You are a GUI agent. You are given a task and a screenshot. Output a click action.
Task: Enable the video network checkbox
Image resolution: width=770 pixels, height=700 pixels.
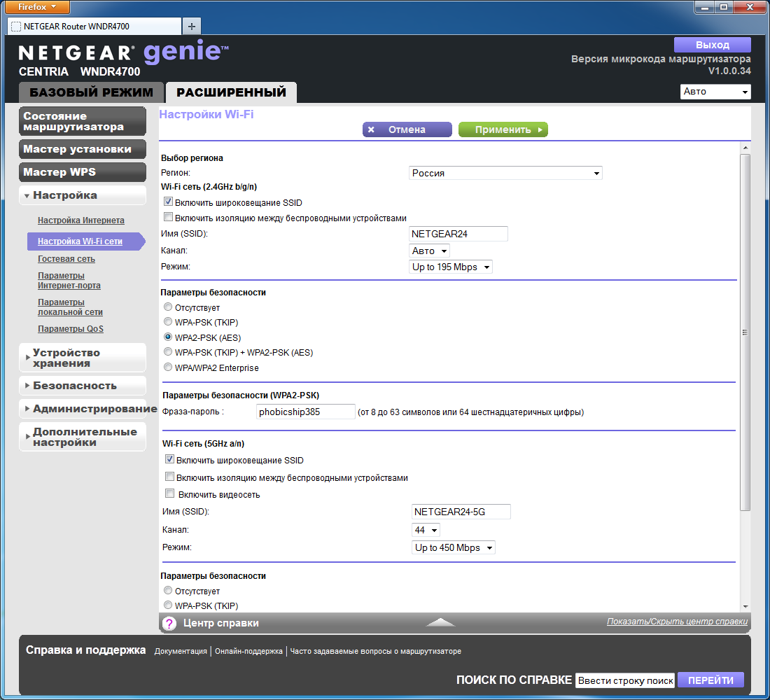169,493
